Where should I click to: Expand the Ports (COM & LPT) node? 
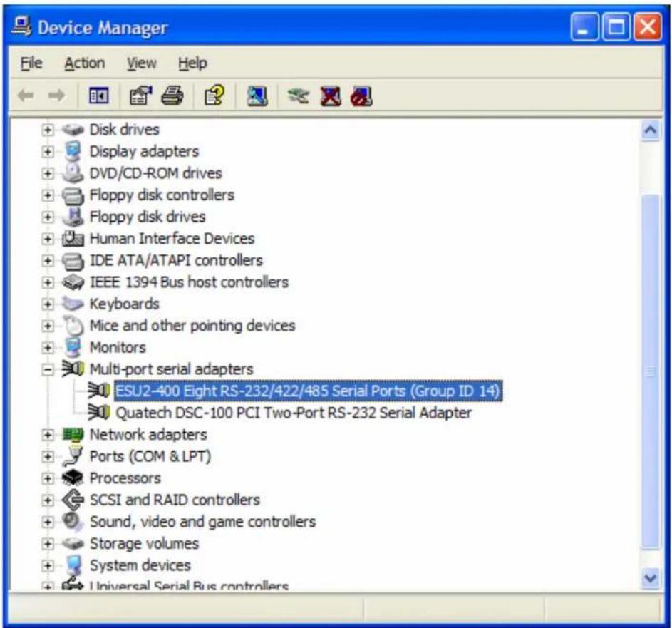coord(48,456)
